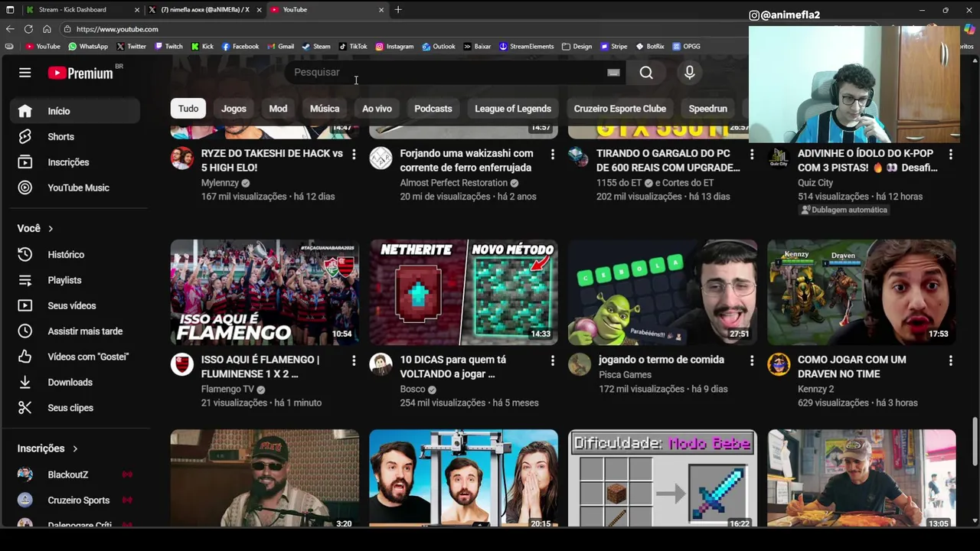Image resolution: width=980 pixels, height=551 pixels.
Task: Open options menu for ISSO AQUI É FLAMENGO video
Action: point(354,360)
